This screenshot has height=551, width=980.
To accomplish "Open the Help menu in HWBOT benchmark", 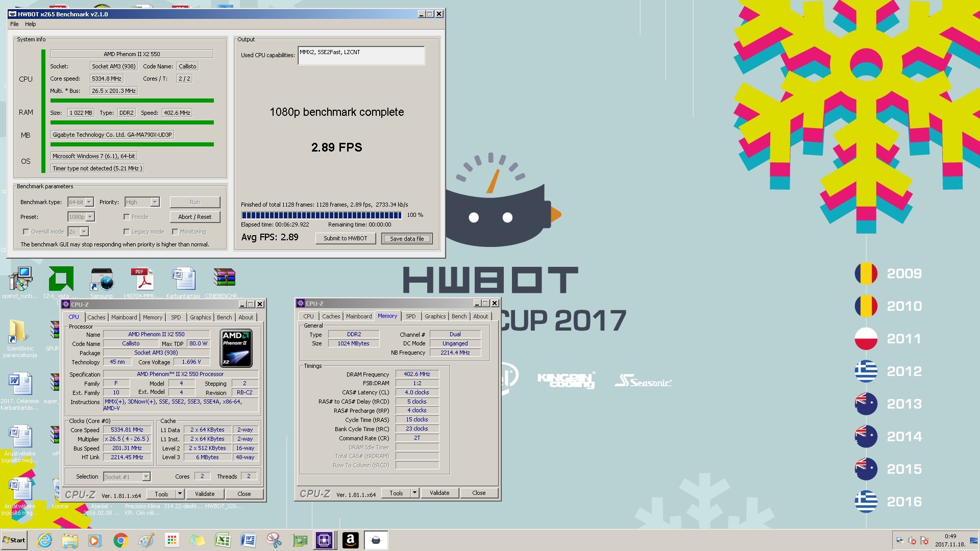I will [x=31, y=24].
